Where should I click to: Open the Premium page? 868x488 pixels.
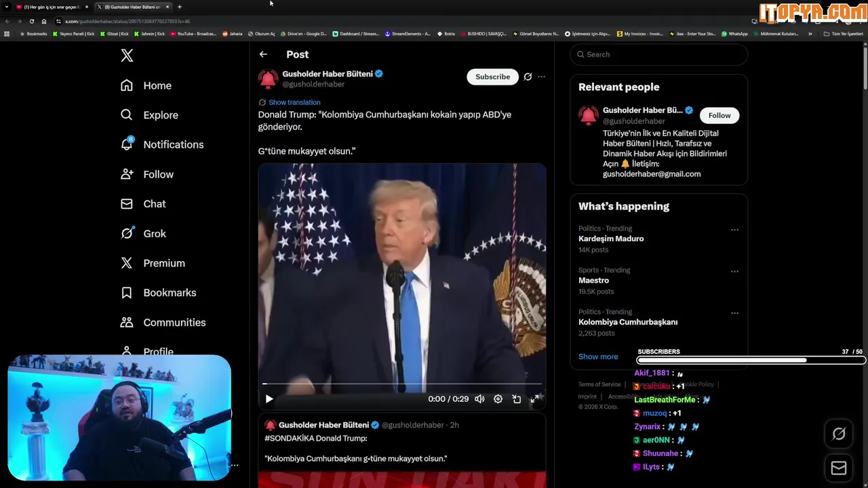point(153,263)
